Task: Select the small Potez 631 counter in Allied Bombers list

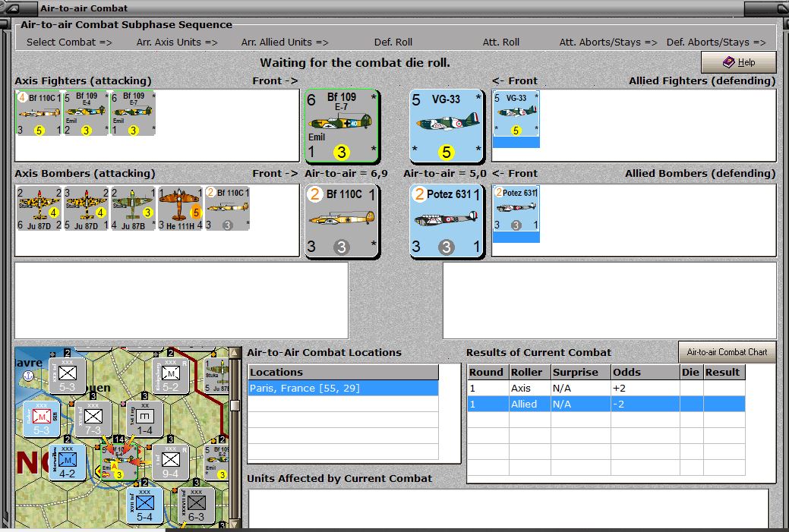Action: [516, 209]
